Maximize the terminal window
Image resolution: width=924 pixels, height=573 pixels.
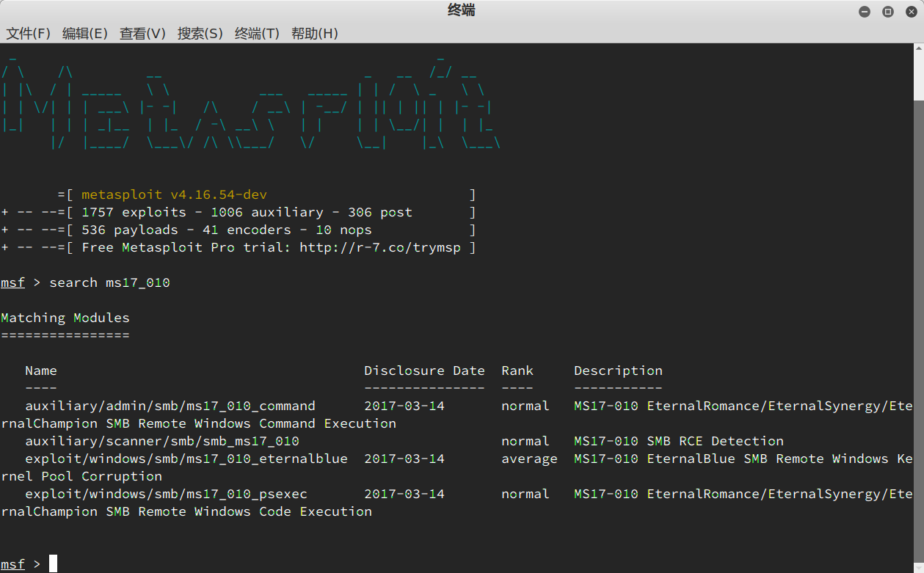(888, 11)
